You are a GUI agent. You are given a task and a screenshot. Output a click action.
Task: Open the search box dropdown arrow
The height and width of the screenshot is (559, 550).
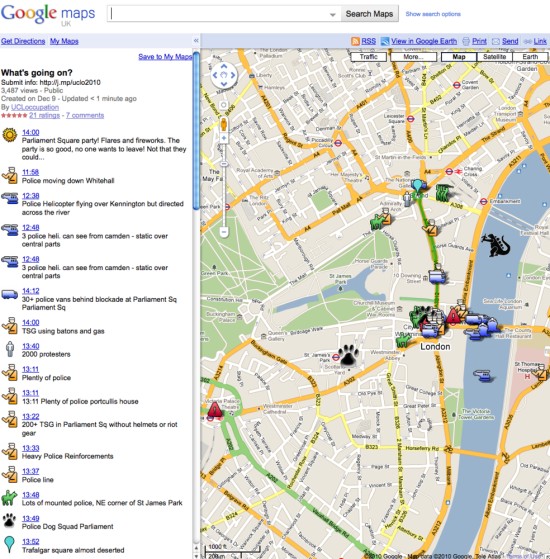point(333,15)
